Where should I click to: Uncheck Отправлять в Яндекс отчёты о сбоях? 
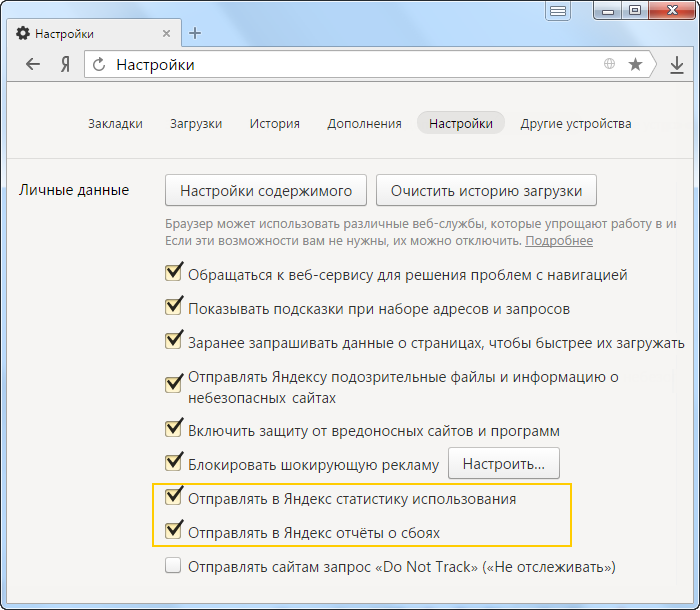173,530
